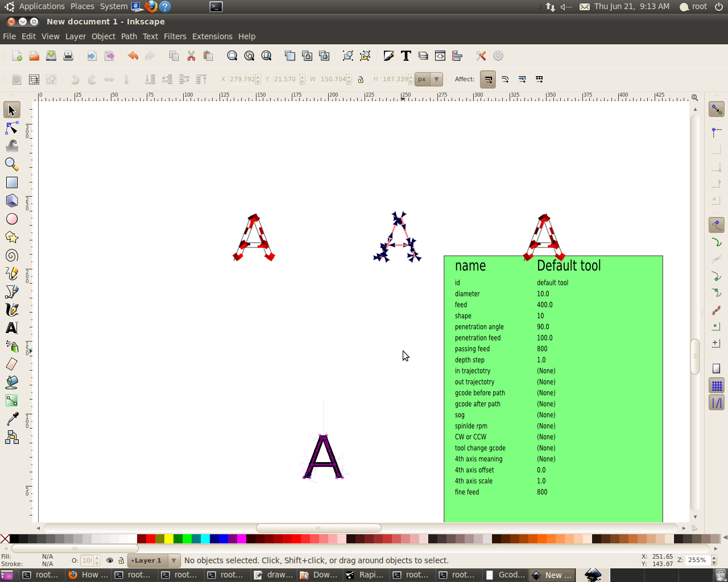Open the File menu
The image size is (728, 582).
point(9,36)
